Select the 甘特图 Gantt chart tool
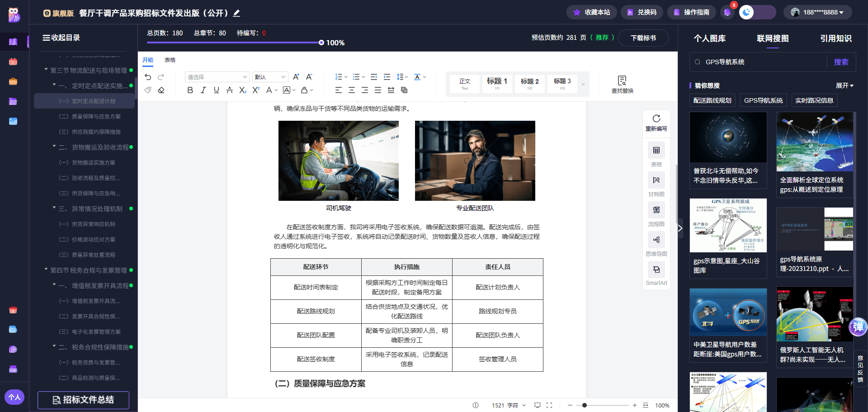This screenshot has height=412, width=868. tap(656, 180)
